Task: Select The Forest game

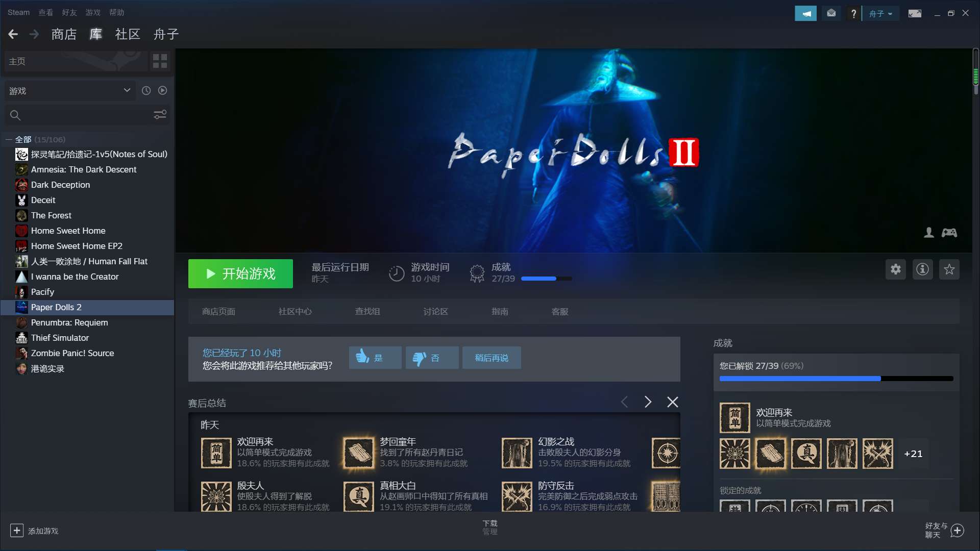Action: tap(51, 215)
